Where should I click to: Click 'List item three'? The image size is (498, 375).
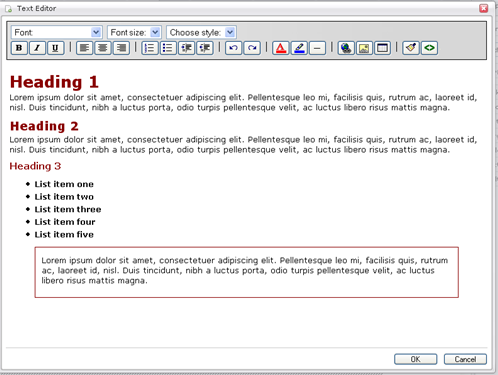pyautogui.click(x=68, y=209)
